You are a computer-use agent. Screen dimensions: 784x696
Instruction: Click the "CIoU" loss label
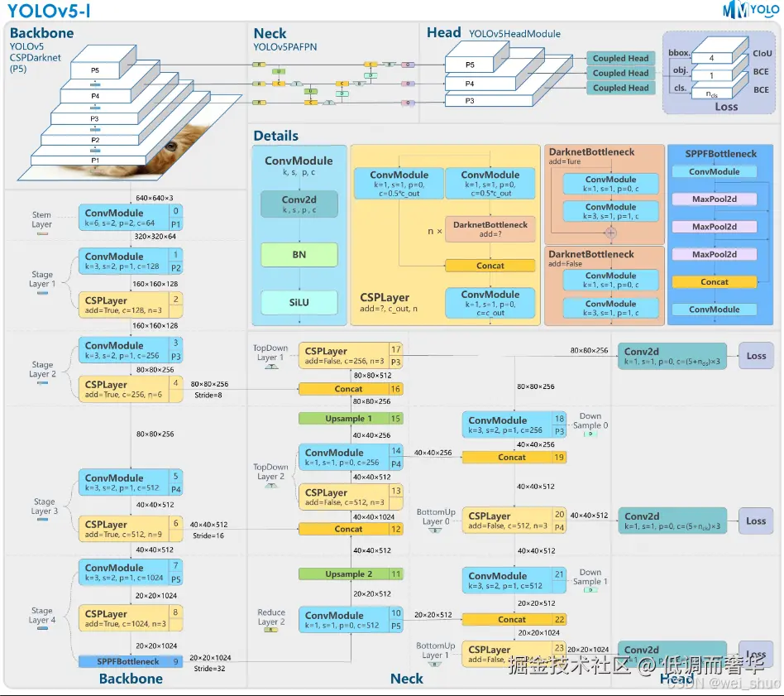click(762, 53)
